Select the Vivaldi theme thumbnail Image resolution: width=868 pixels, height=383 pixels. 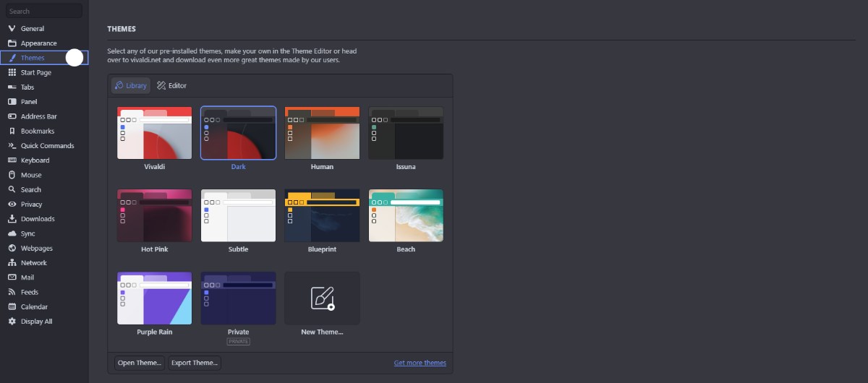point(154,133)
